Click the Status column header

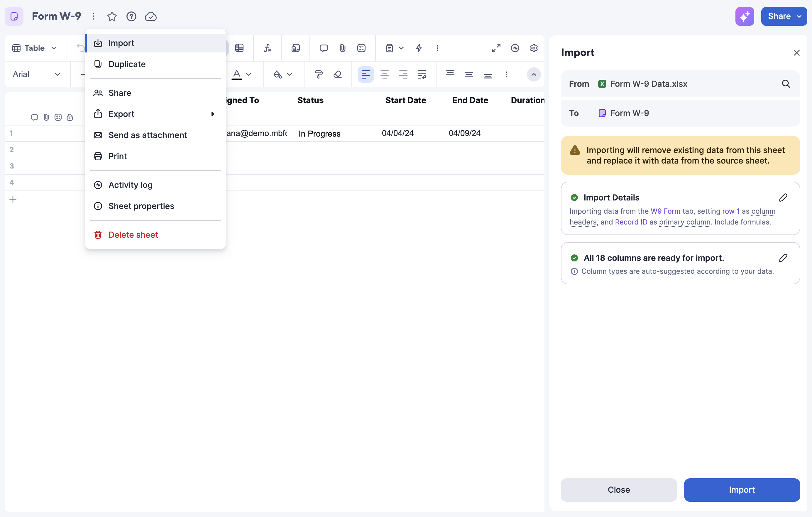(310, 100)
